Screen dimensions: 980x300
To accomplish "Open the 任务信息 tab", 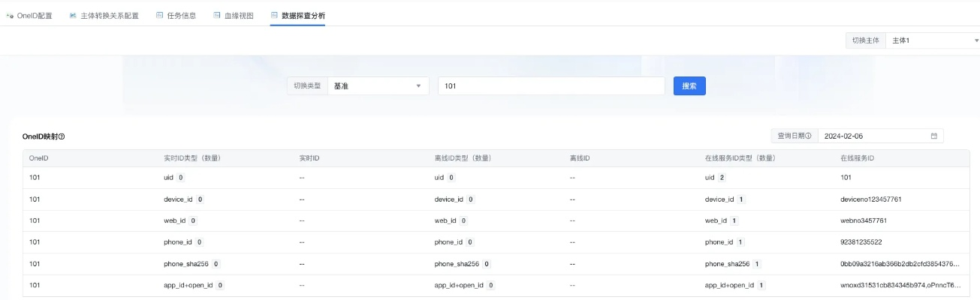I will coord(176,15).
